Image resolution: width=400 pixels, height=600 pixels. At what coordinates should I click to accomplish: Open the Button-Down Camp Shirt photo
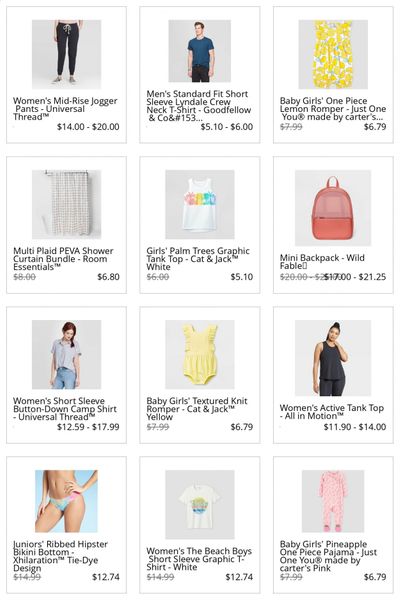click(66, 354)
